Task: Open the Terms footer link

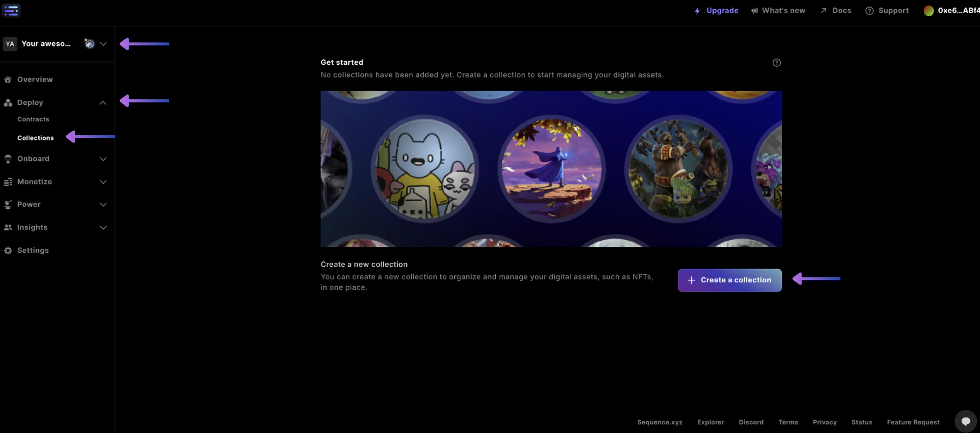Action: [788, 422]
